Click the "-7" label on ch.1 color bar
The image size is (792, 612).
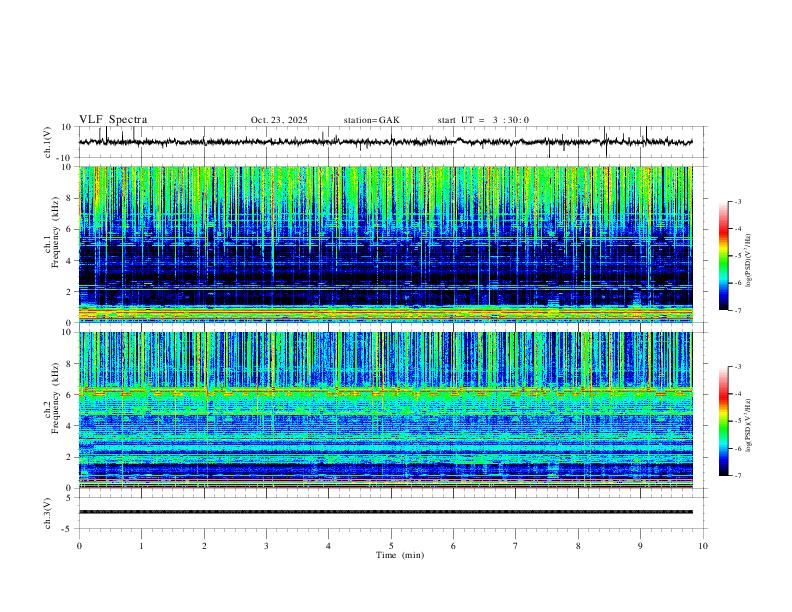point(737,311)
